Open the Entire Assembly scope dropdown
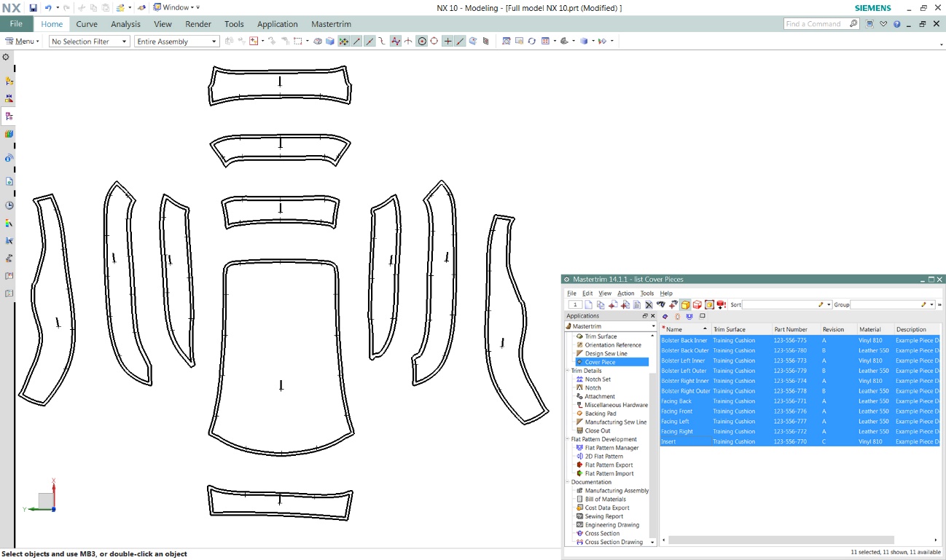The image size is (946, 560). [x=177, y=42]
